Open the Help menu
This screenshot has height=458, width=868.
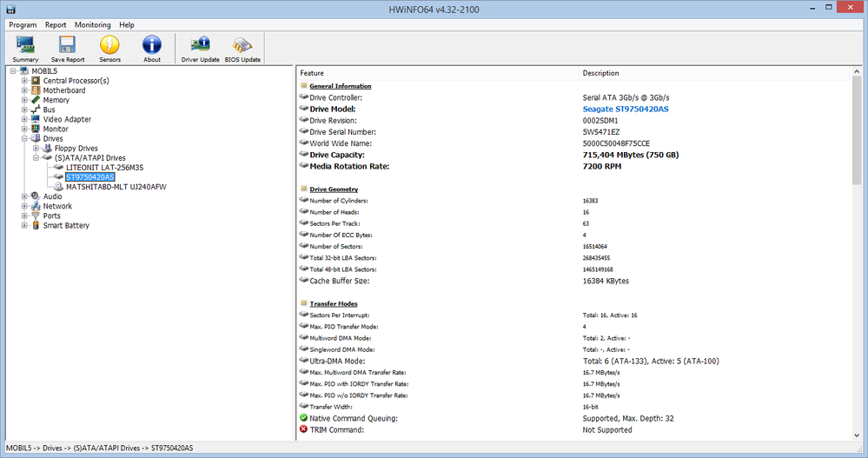click(x=127, y=25)
